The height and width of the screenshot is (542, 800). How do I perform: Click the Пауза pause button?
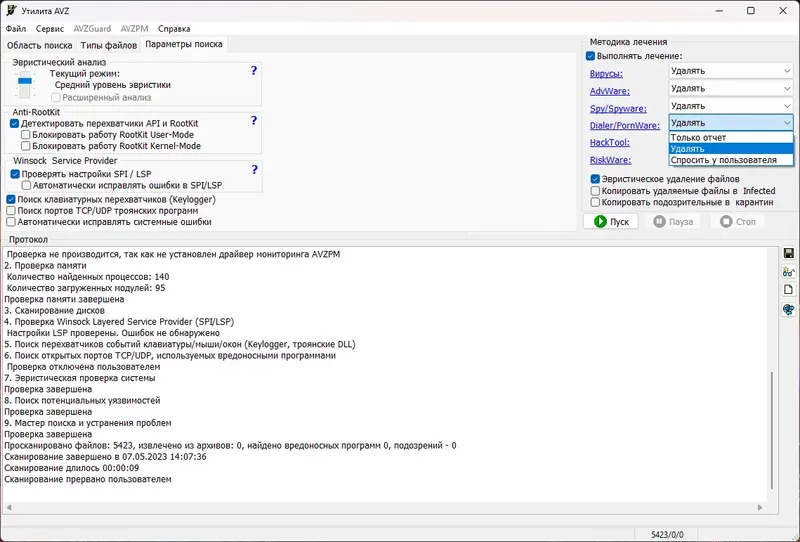tap(673, 221)
